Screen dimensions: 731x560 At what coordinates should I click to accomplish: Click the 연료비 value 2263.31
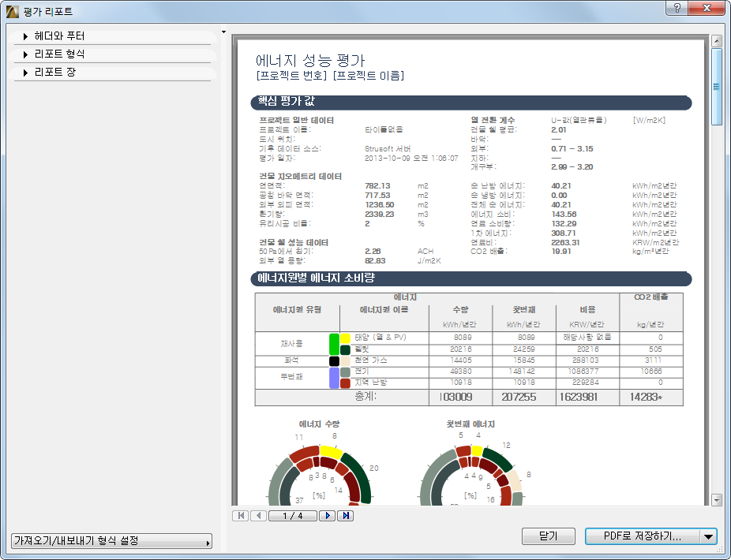pos(565,242)
